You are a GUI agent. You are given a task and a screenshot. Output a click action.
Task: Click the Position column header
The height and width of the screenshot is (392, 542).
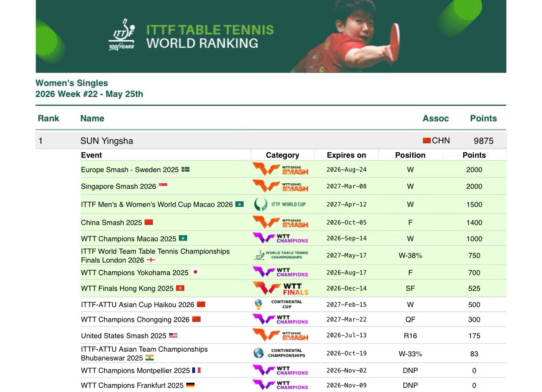(410, 155)
